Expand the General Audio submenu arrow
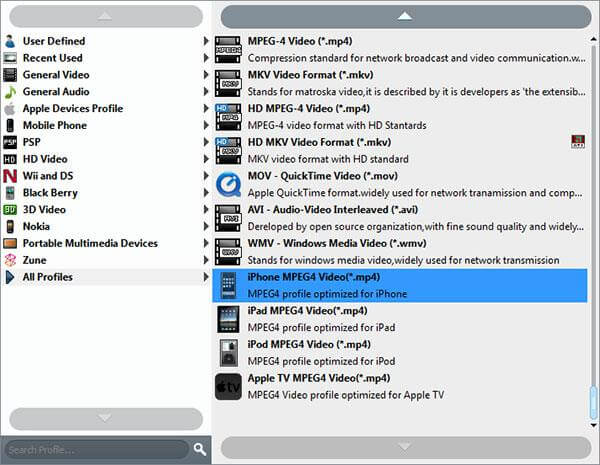 206,91
